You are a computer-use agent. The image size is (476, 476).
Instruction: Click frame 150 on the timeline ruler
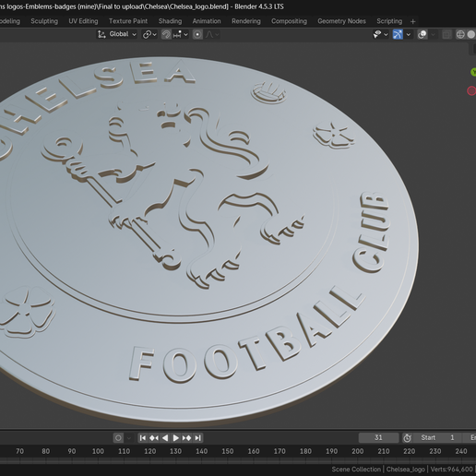(228, 451)
